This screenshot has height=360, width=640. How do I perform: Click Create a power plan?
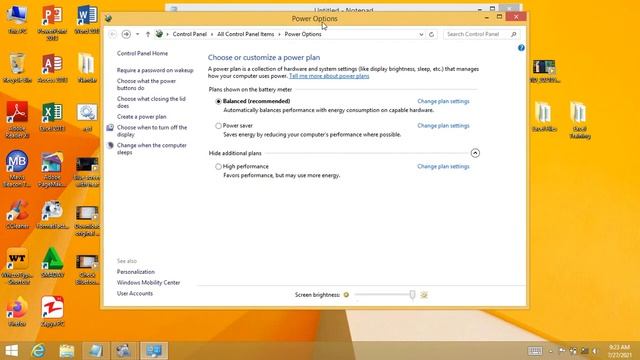coord(141,117)
